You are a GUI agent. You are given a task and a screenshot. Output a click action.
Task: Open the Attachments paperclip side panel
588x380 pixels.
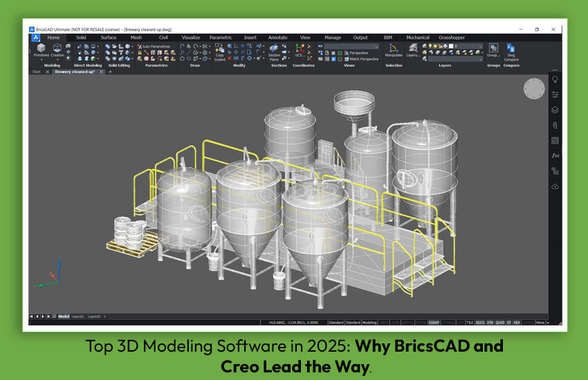point(555,125)
